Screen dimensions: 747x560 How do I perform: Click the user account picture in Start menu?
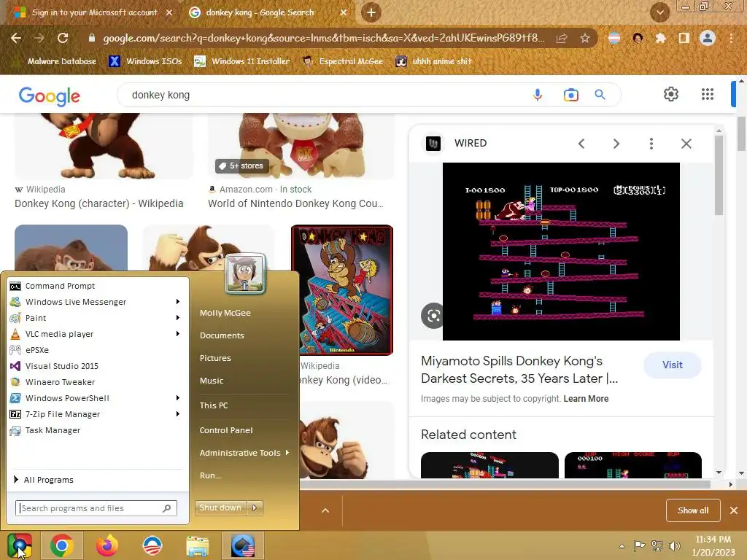245,273
